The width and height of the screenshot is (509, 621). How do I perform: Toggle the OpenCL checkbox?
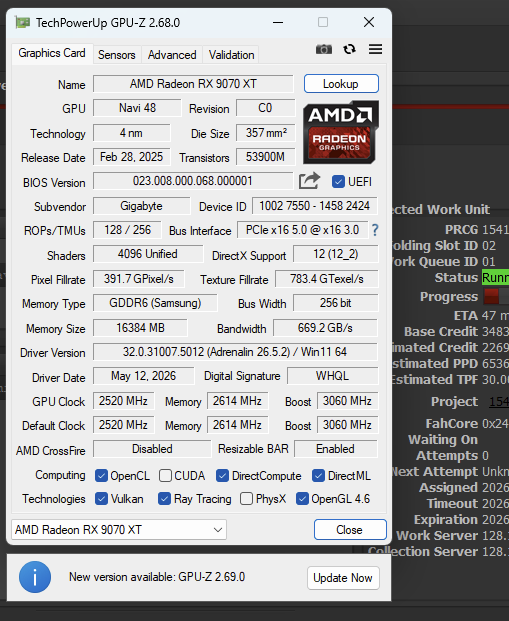[101, 476]
